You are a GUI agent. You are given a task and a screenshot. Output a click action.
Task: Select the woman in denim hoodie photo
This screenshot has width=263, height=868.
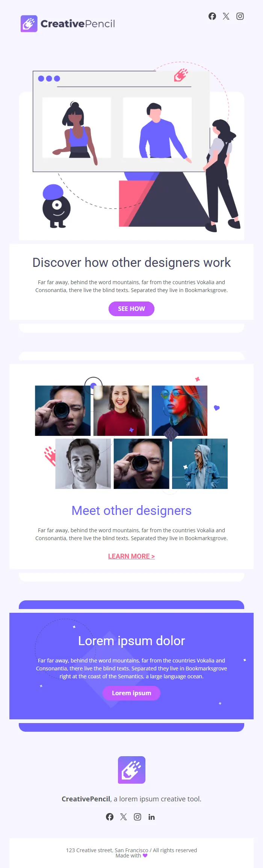[x=200, y=464]
